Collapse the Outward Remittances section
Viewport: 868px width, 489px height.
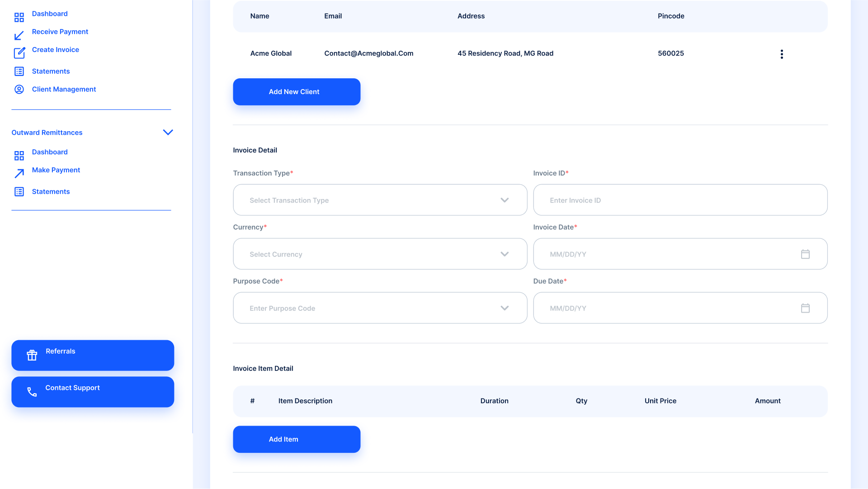point(168,133)
